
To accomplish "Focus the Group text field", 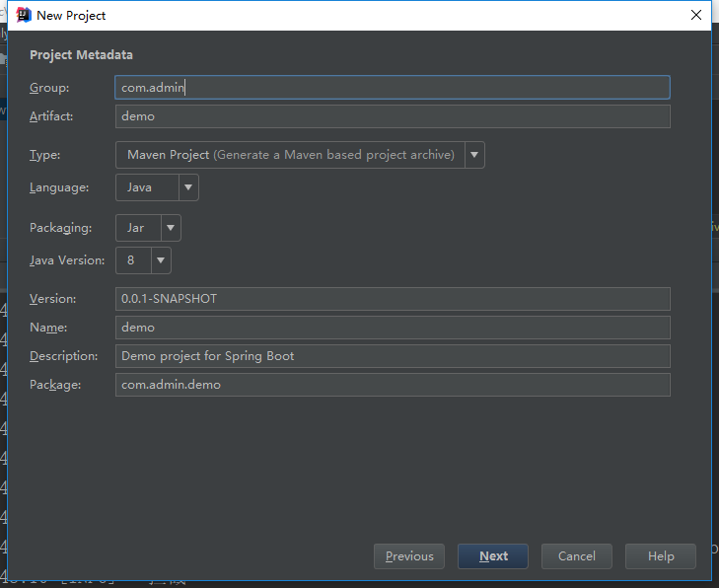I will click(393, 87).
